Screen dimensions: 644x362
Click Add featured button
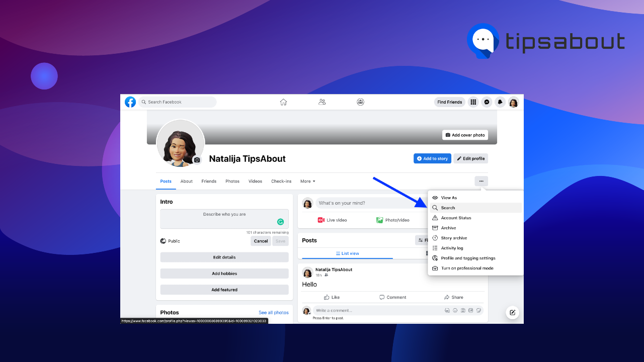click(x=224, y=290)
